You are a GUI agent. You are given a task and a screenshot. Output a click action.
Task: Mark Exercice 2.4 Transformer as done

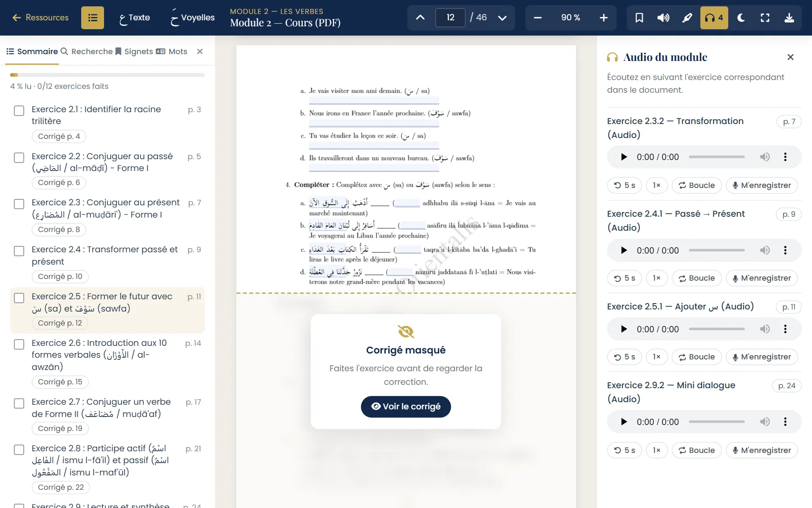tap(19, 251)
